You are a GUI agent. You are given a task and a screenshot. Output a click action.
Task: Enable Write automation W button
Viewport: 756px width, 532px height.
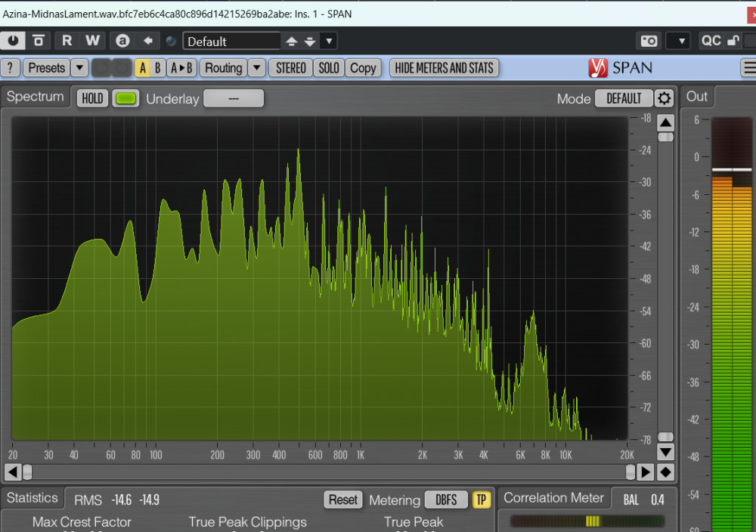(x=92, y=41)
